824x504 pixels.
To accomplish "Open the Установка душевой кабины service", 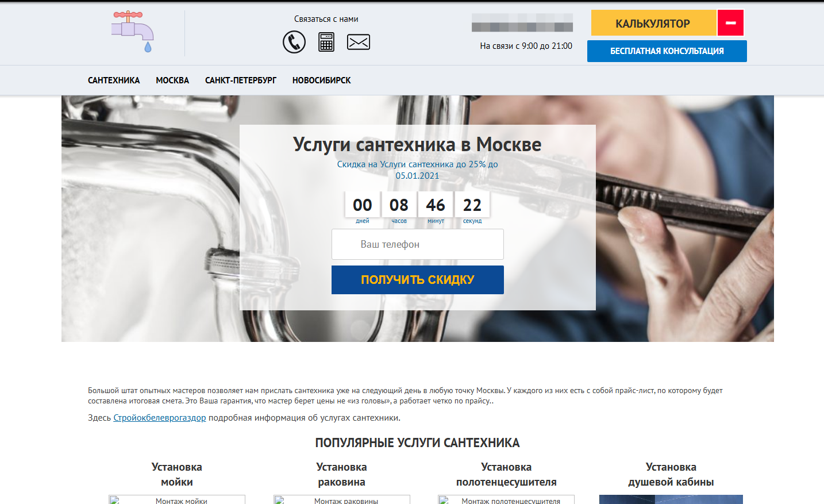I will 671,474.
